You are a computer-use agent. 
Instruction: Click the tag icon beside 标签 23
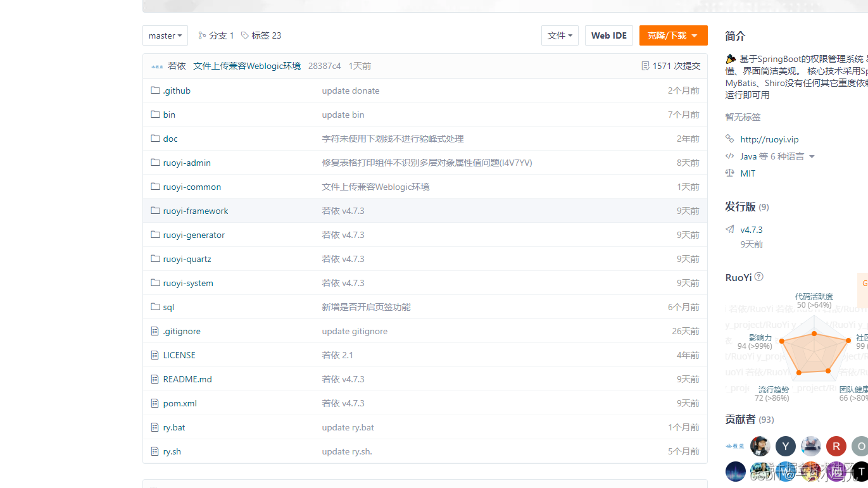click(x=245, y=35)
